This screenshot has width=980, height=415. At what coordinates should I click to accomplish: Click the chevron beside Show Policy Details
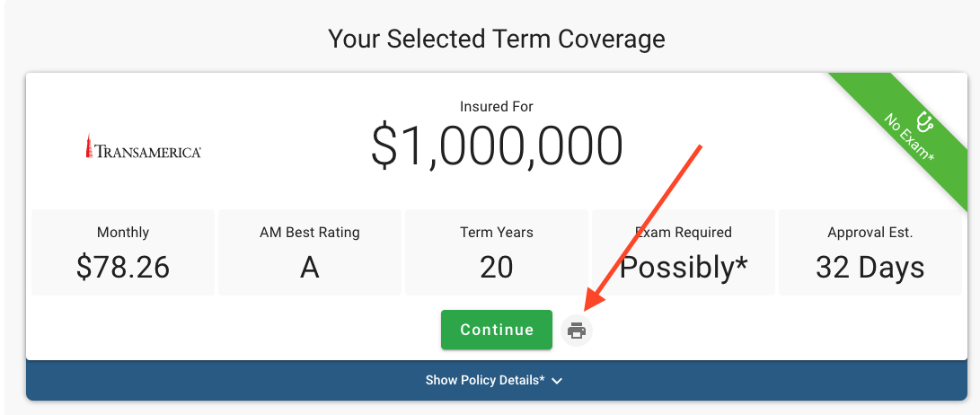(557, 381)
